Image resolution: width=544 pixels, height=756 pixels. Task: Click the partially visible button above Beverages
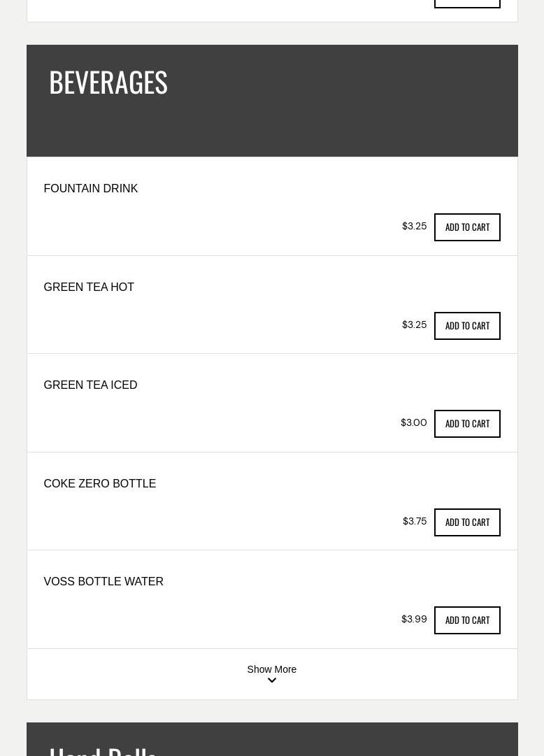[467, 3]
